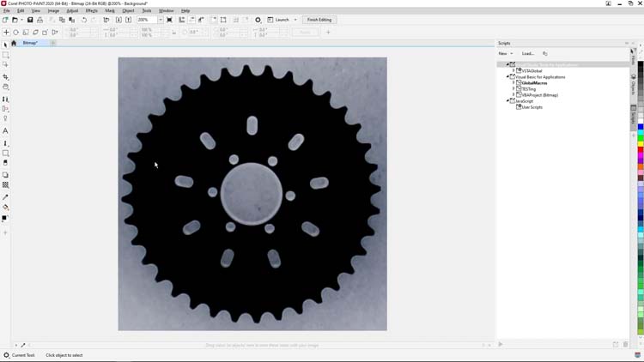The width and height of the screenshot is (644, 362).
Task: Select the Drop Shadow tool
Action: click(x=5, y=175)
